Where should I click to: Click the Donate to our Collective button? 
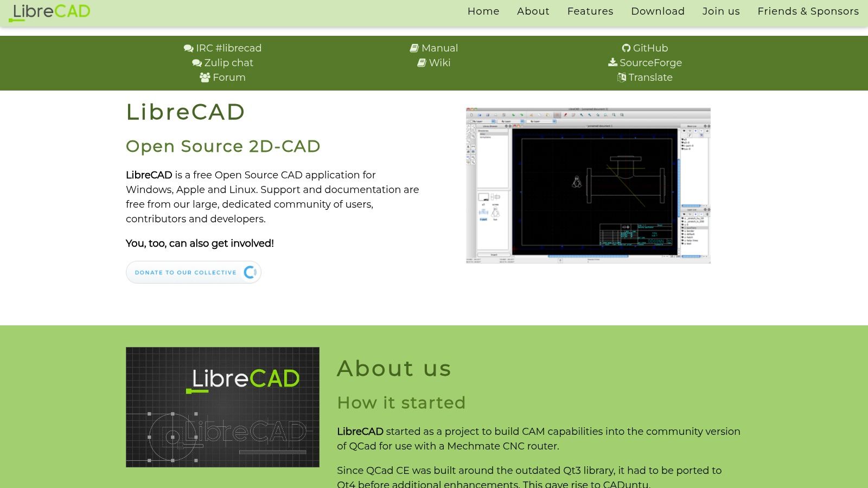(193, 272)
